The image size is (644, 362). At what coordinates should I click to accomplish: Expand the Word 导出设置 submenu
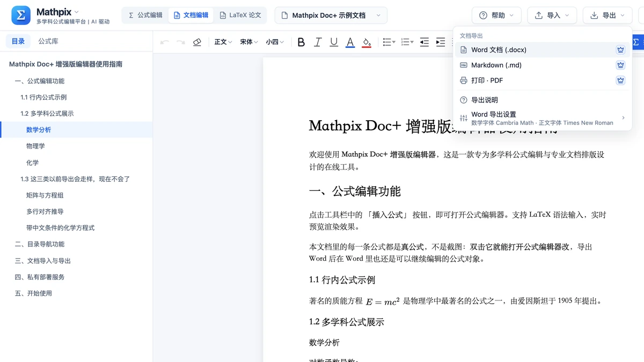(543, 118)
